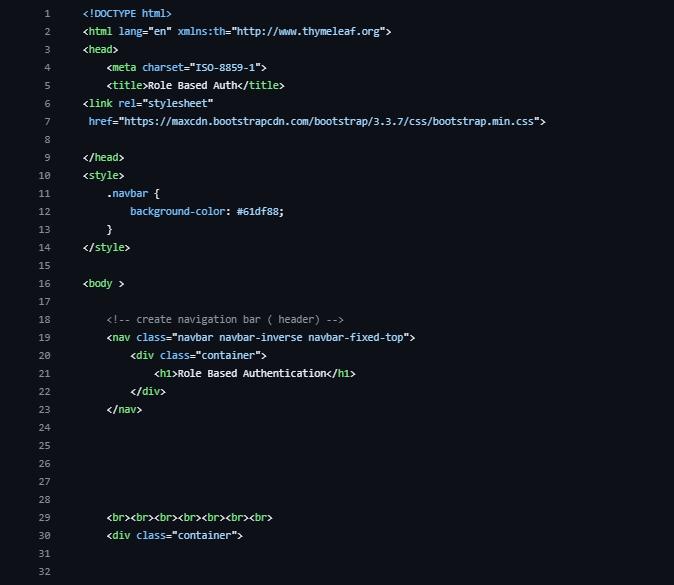Viewport: 674px width, 585px height.
Task: Click the closing brace on line 13
Action: [x=110, y=230]
